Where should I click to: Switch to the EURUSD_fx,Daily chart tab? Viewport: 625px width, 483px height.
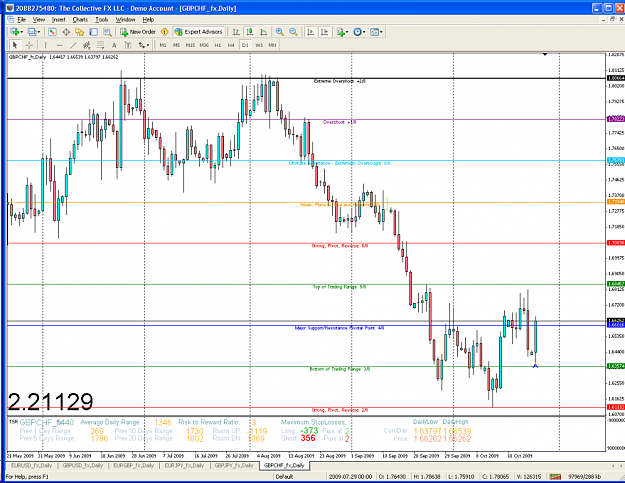[31, 465]
